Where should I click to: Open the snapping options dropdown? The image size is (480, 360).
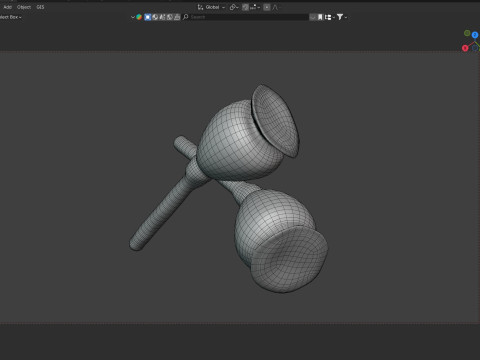[255, 7]
